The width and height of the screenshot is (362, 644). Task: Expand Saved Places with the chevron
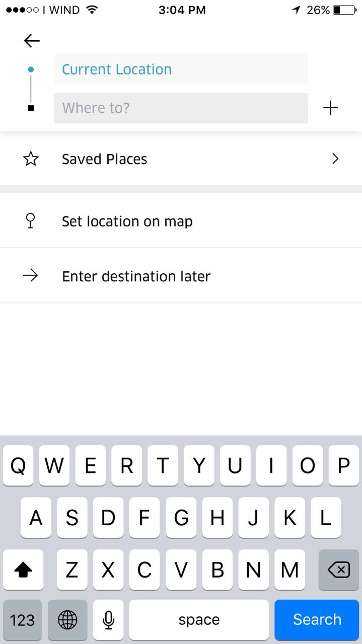(335, 159)
